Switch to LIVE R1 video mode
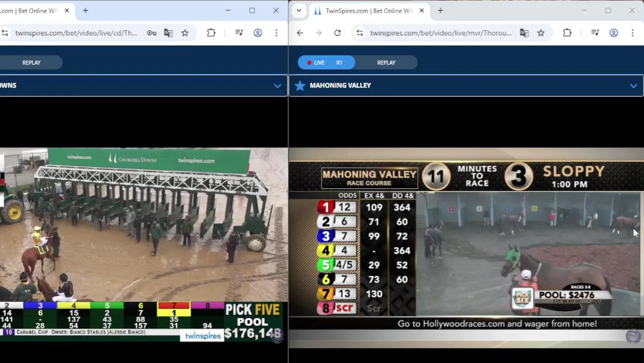Screen dimensions: 644x363 click(326, 63)
